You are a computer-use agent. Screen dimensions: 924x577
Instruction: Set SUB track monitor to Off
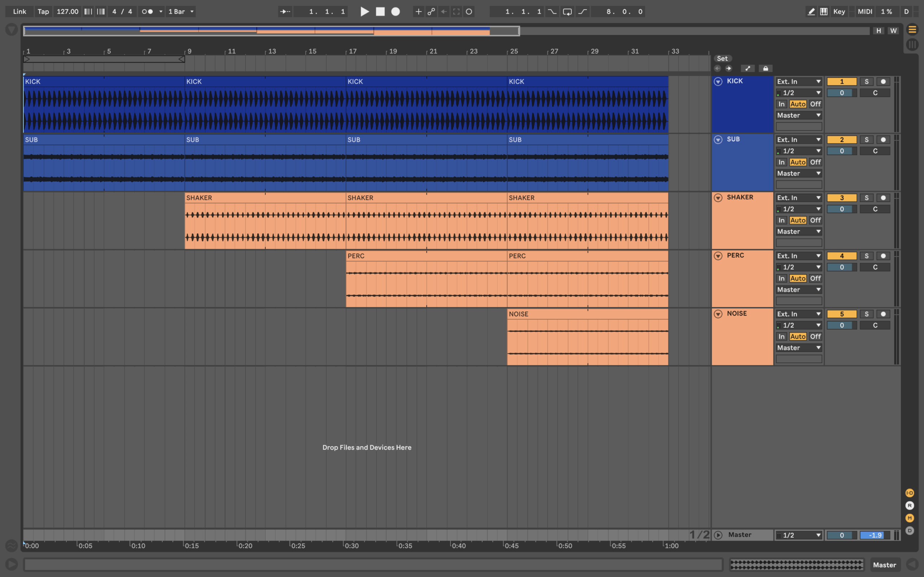coord(815,162)
